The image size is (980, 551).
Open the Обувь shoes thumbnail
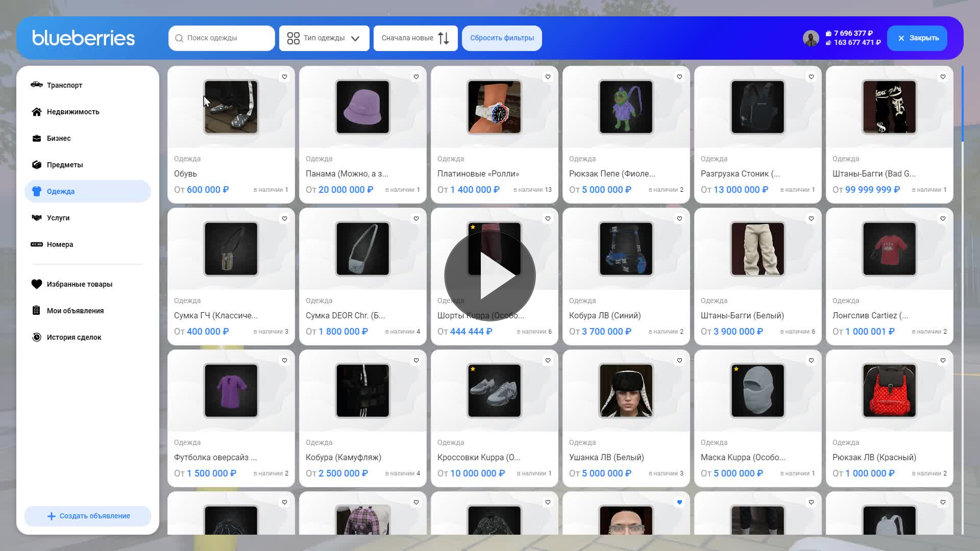click(231, 107)
